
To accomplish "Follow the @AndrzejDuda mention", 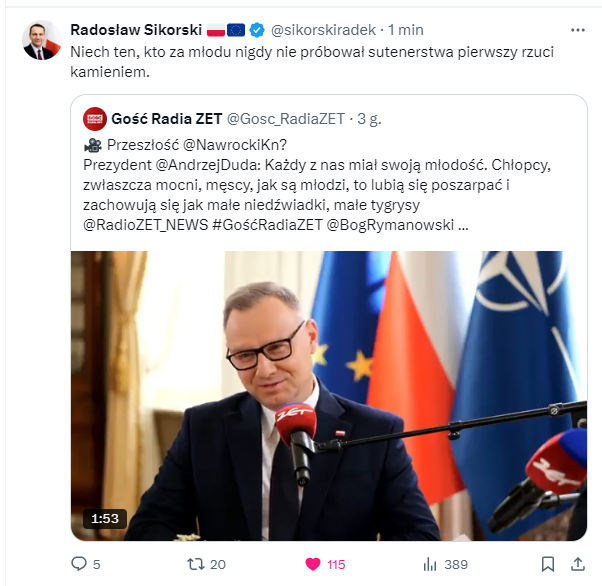I will [x=208, y=165].
